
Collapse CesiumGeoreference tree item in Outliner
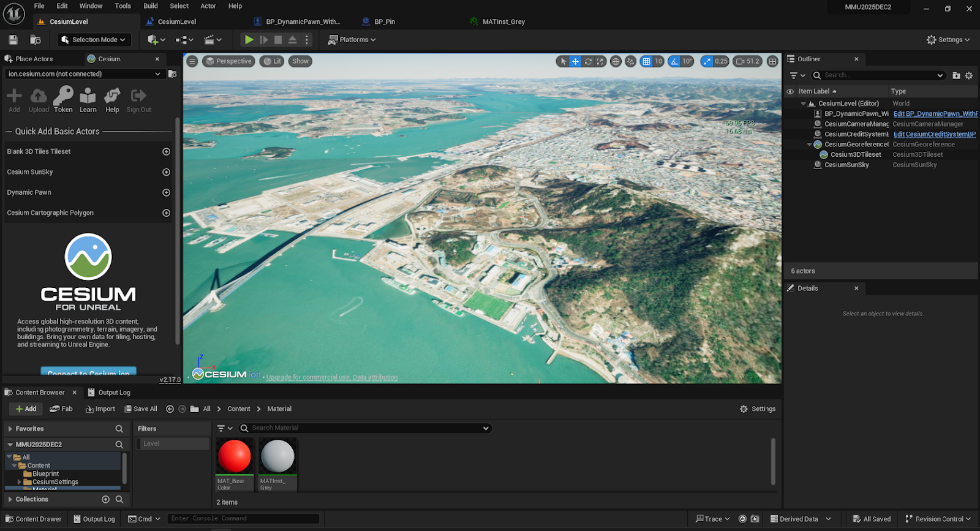(x=809, y=145)
